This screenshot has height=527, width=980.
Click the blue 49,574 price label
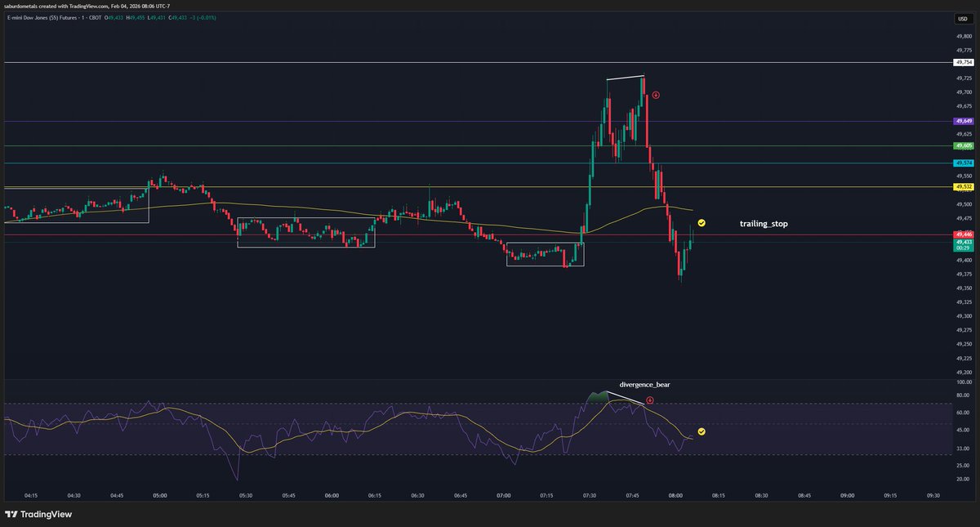click(x=964, y=163)
